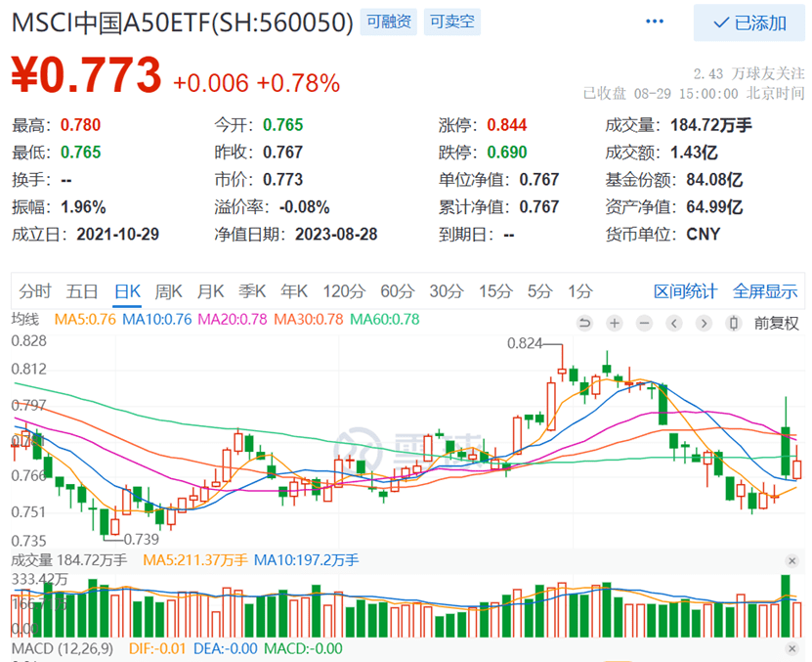Toggle the 已添加 watchlist button

click(749, 22)
